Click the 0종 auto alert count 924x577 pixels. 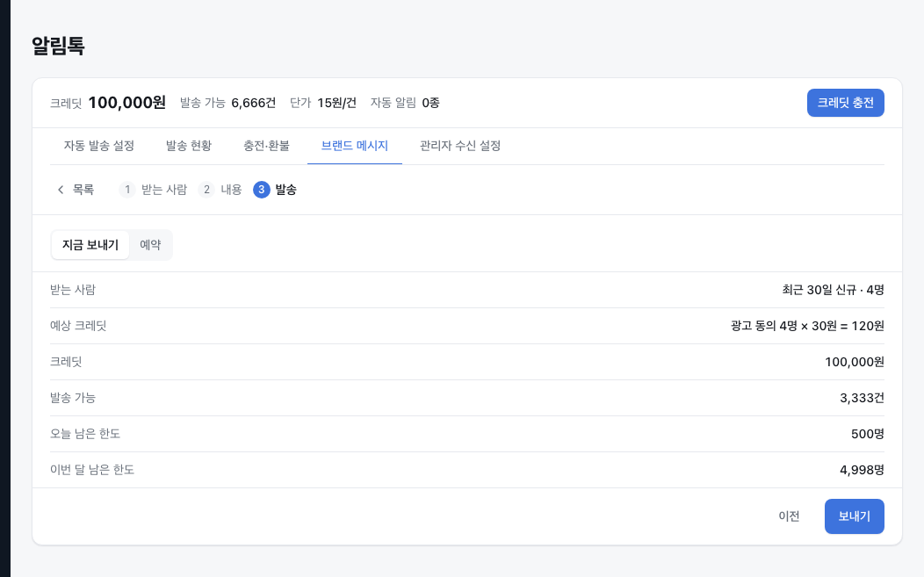pos(430,103)
